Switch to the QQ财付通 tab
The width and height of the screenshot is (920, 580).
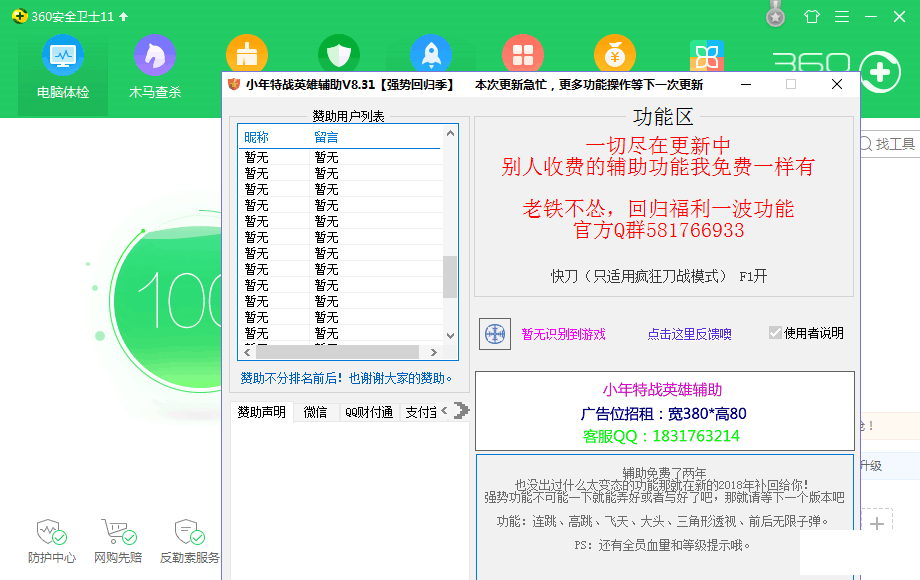point(370,412)
